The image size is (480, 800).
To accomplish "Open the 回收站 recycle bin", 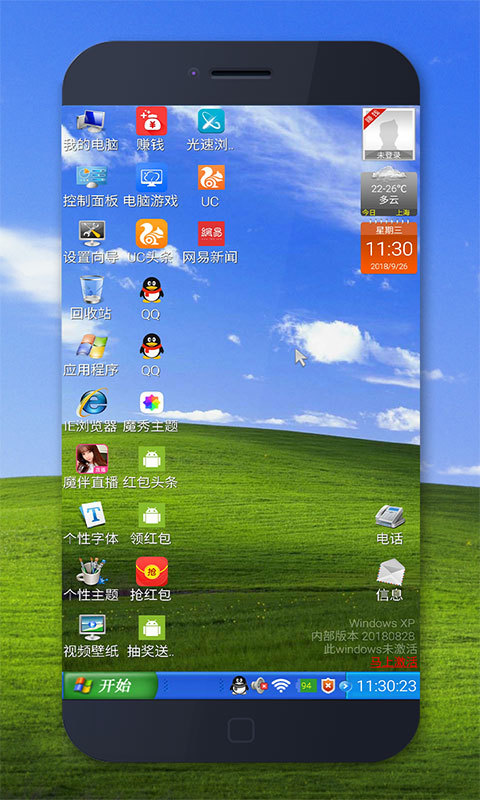I will pos(91,298).
